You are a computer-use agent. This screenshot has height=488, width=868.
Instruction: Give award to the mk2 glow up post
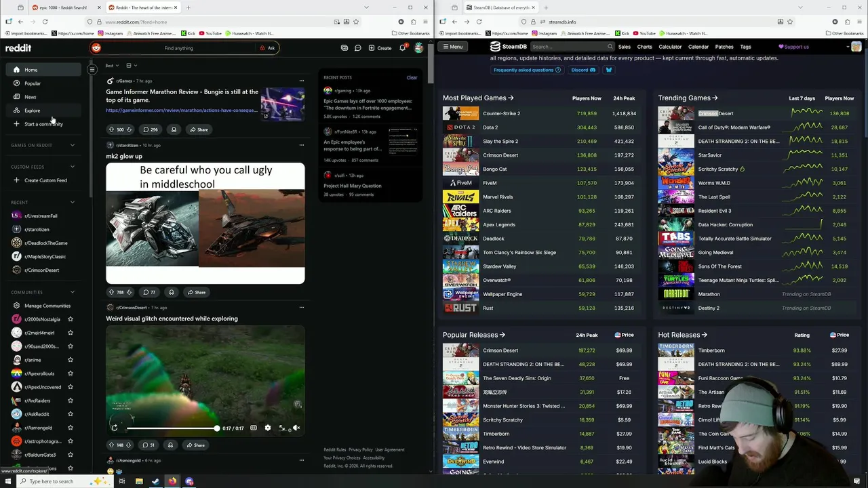pos(171,292)
